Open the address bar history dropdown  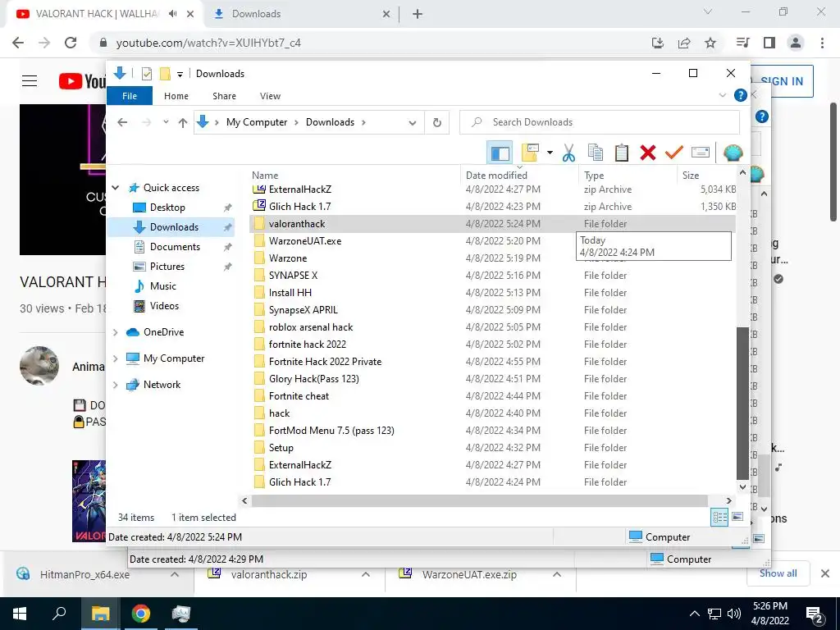point(412,123)
